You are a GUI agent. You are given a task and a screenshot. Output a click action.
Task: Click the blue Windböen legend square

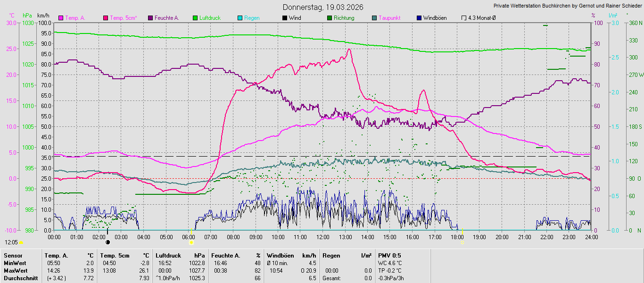coord(419,18)
